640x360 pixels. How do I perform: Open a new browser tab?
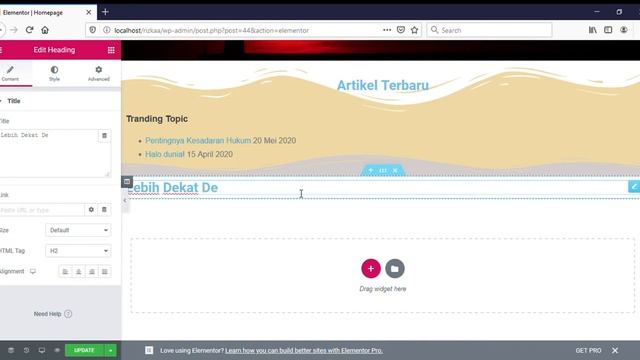click(x=105, y=12)
